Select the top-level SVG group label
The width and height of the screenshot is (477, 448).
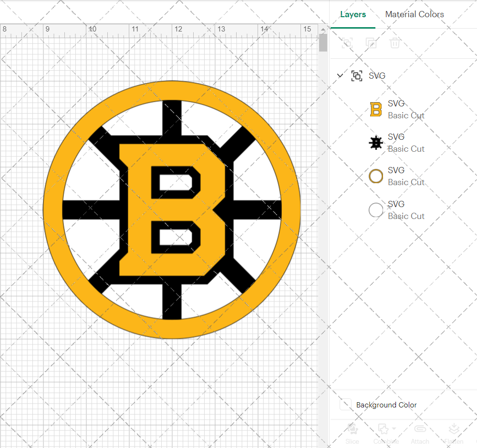[377, 75]
